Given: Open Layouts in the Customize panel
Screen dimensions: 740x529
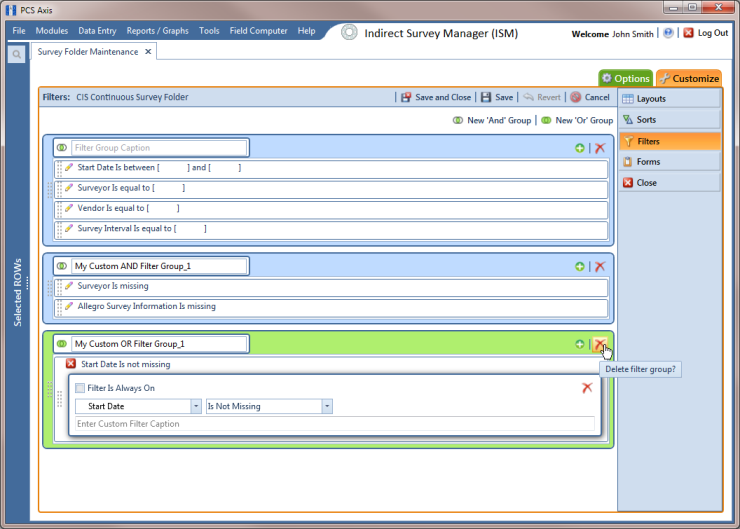Looking at the screenshot, I should [670, 99].
